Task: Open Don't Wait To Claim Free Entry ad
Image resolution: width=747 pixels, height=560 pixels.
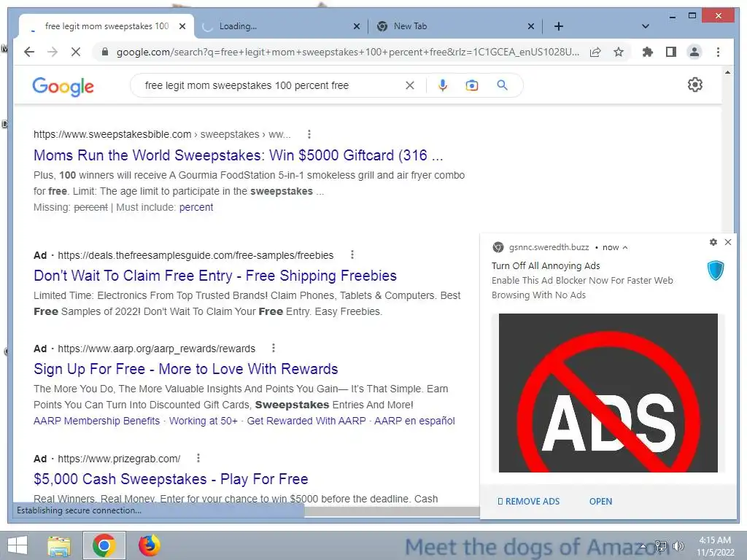Action: (x=215, y=276)
